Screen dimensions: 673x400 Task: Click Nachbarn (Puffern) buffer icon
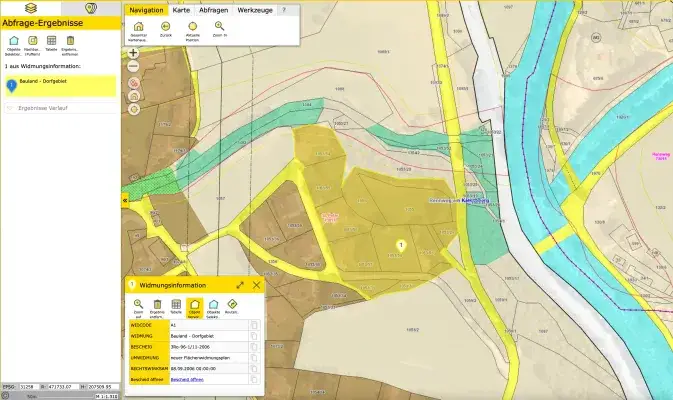pos(32,41)
